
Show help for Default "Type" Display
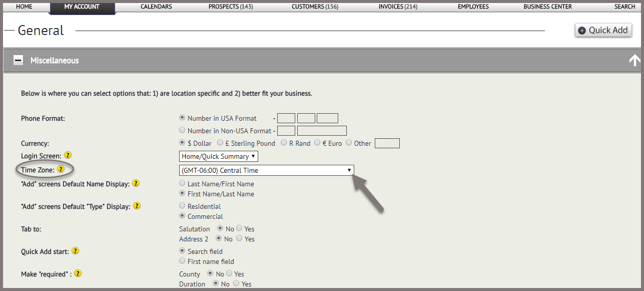[137, 206]
